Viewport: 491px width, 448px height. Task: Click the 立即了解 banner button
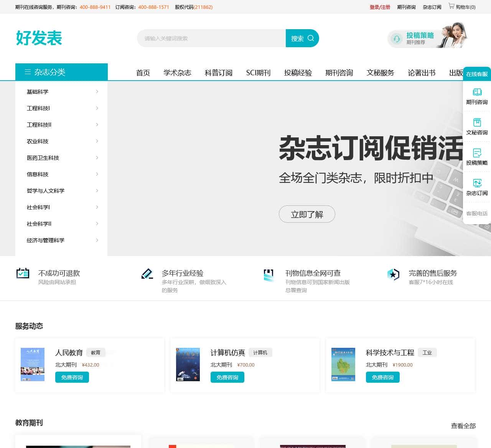click(307, 214)
